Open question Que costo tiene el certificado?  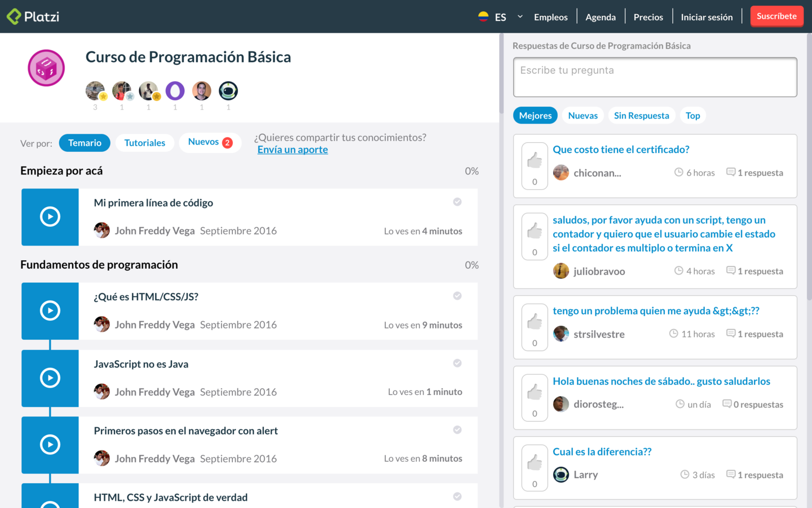point(621,150)
